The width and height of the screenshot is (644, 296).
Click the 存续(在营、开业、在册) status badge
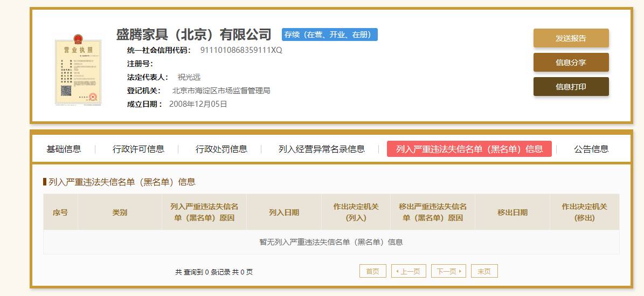click(x=329, y=35)
